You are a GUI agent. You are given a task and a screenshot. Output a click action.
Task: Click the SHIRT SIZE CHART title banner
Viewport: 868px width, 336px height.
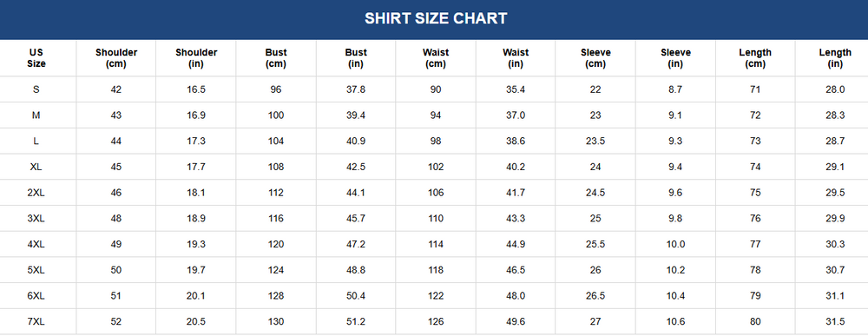(434, 19)
